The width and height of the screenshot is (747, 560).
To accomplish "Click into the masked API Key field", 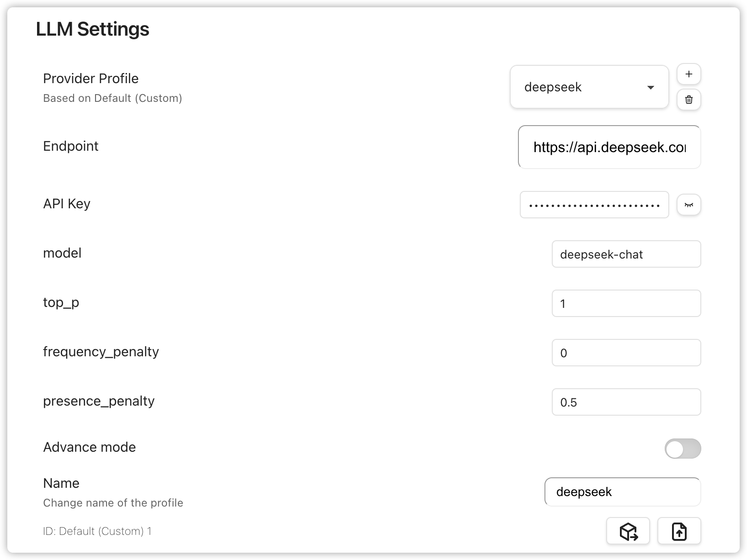I will [594, 205].
